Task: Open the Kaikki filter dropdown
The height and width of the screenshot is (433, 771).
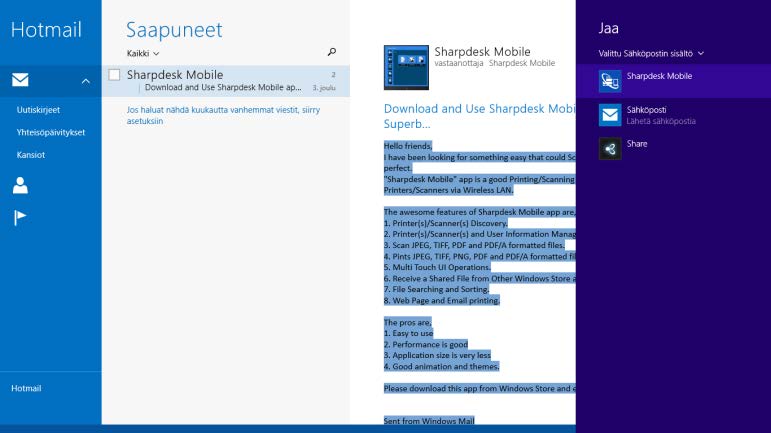Action: tap(143, 54)
